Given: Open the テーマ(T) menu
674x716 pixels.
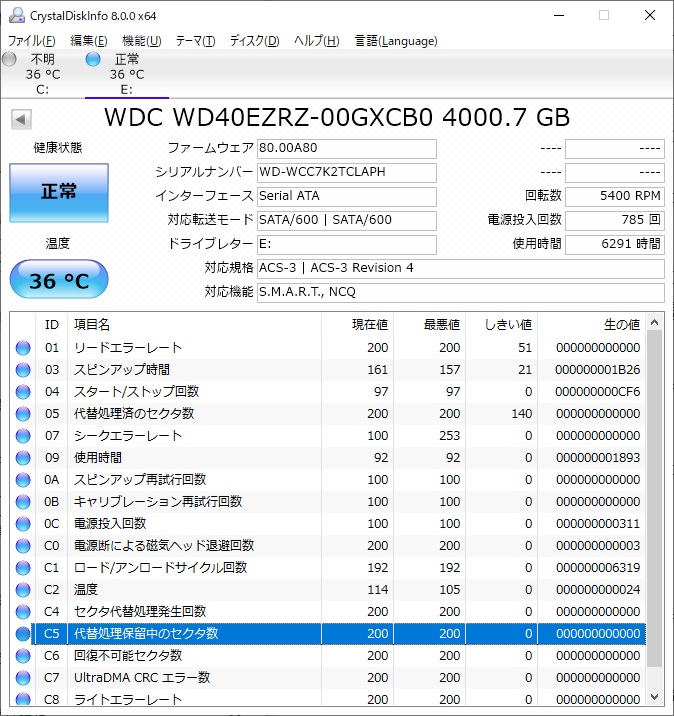Looking at the screenshot, I should [x=195, y=41].
